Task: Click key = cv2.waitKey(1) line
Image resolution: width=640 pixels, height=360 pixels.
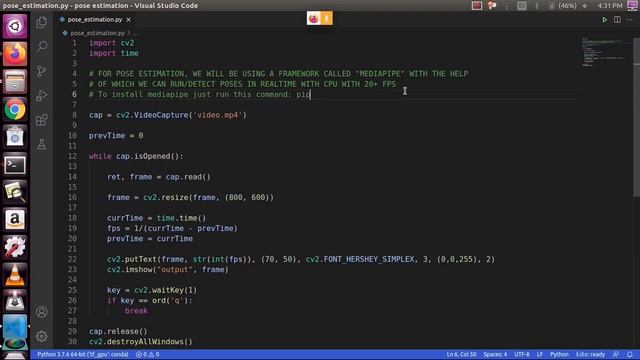Action: point(152,290)
